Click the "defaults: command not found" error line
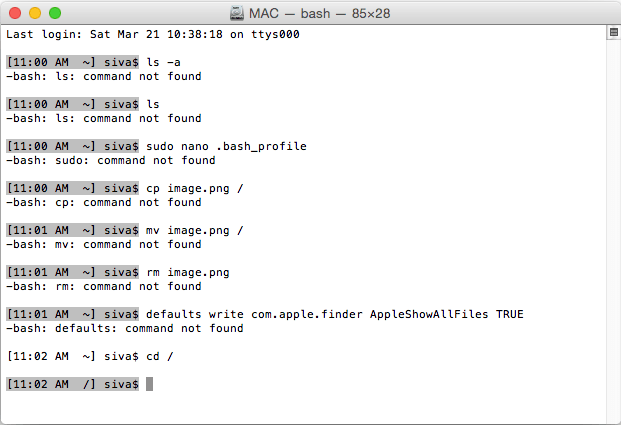The image size is (621, 425). click(x=124, y=328)
